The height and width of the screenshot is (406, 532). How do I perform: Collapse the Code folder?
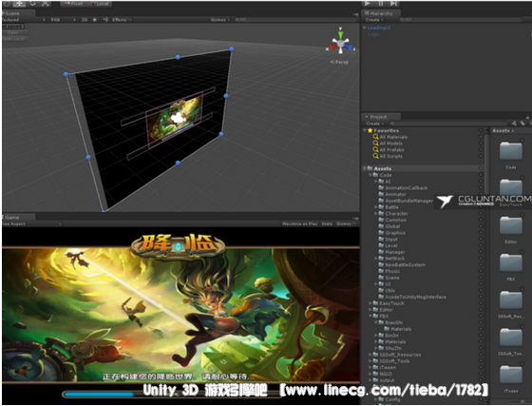370,175
